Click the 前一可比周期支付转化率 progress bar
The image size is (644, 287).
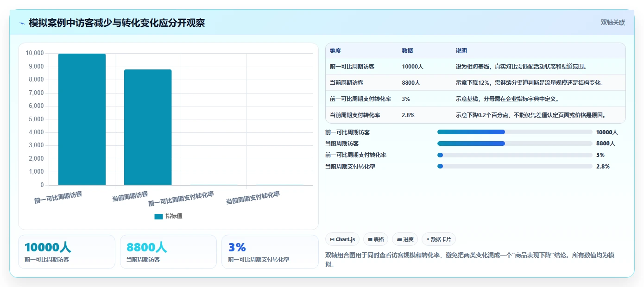[x=515, y=155]
